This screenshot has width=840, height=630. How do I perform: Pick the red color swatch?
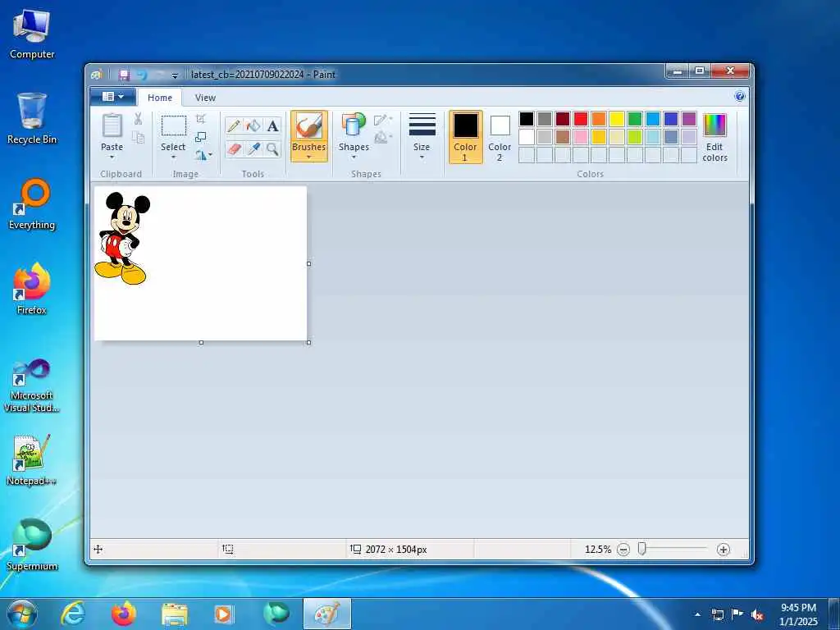coord(581,118)
